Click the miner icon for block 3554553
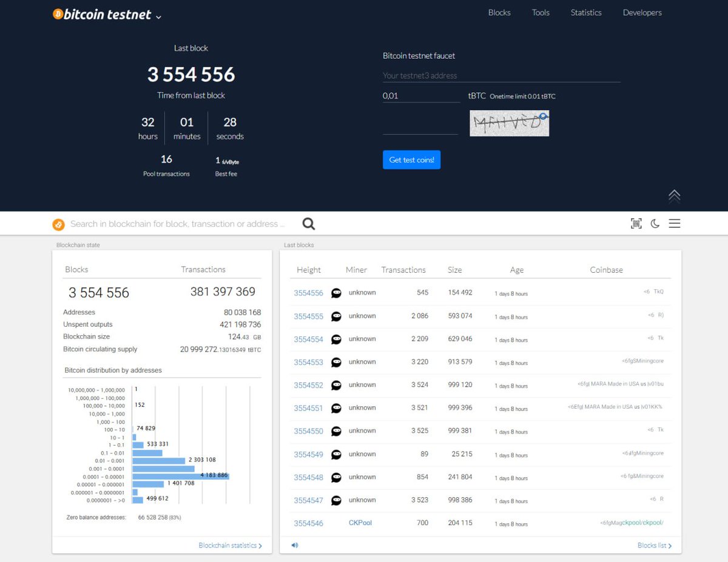This screenshot has height=562, width=728. coord(336,363)
